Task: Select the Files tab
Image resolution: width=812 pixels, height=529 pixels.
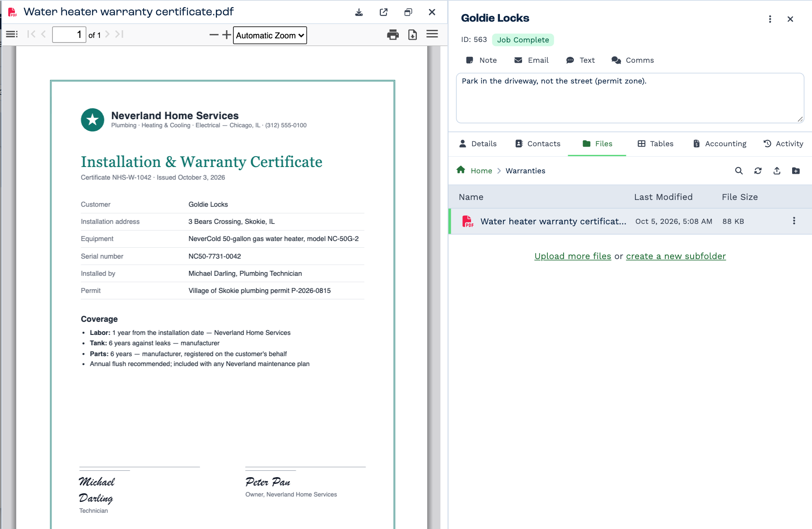Action: [597, 144]
